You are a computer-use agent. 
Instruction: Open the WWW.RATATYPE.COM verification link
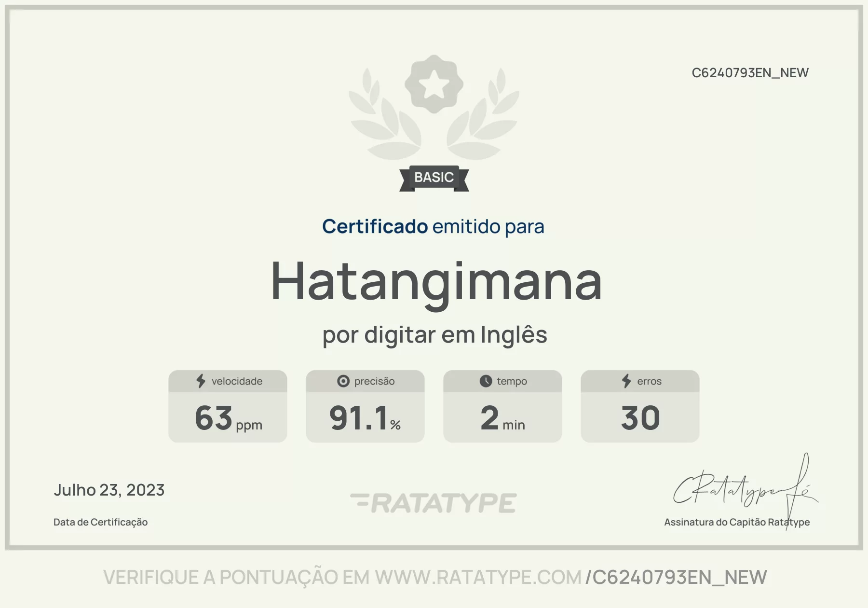pyautogui.click(x=478, y=577)
